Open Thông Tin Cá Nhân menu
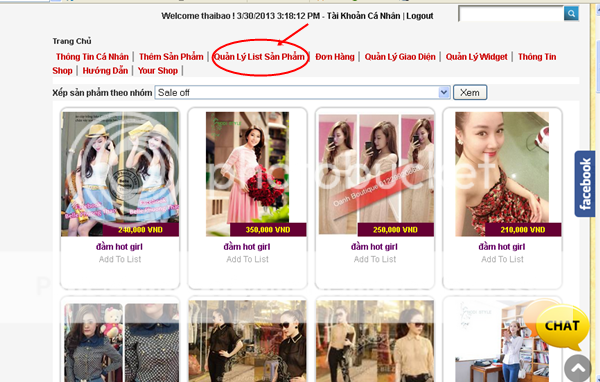 point(92,57)
